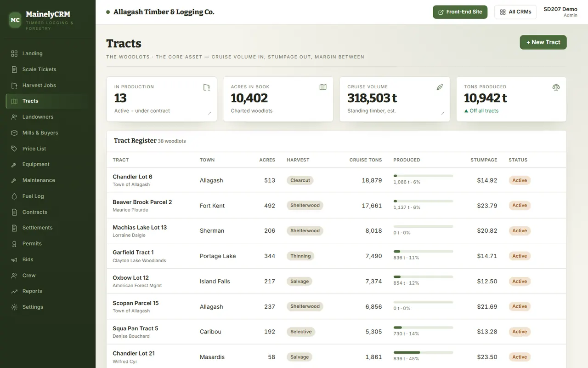Viewport: 588px width, 368px height.
Task: Click the 318,503 t cruise volume value
Action: coord(372,98)
